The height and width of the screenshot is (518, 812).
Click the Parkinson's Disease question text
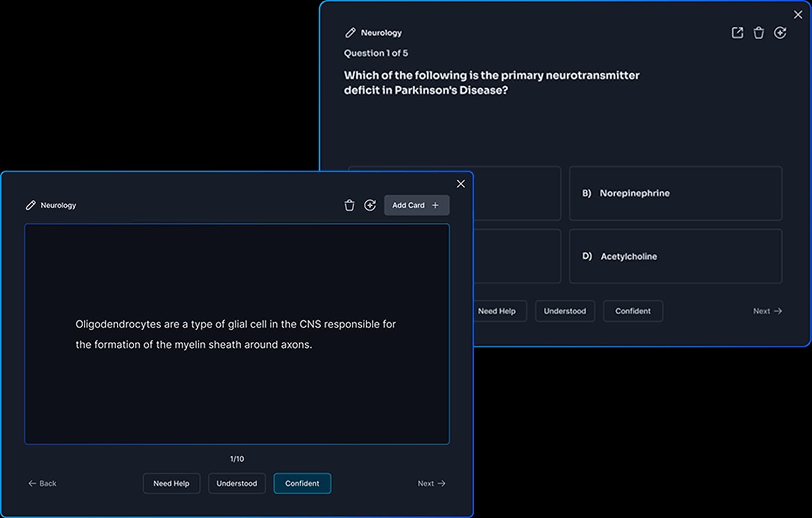[492, 83]
